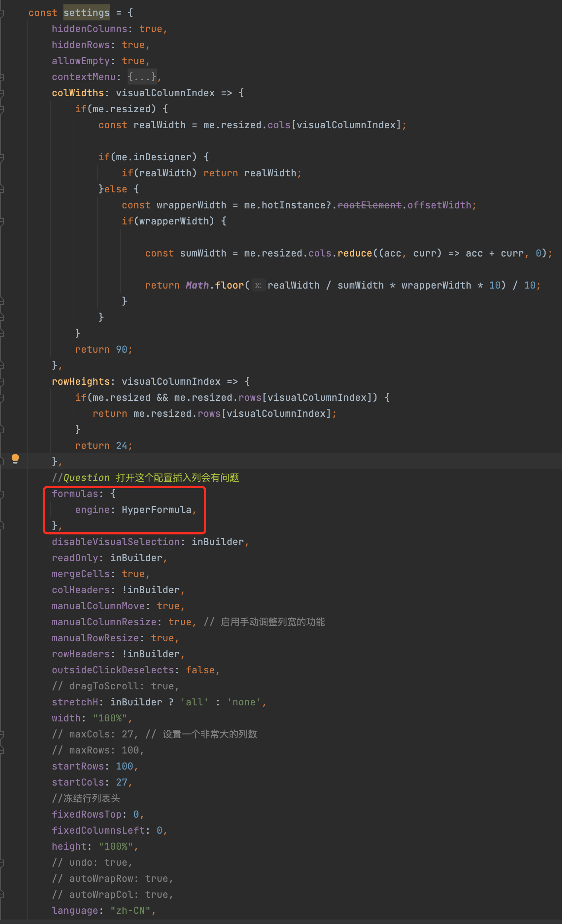Click HyperFormula engine value

(157, 510)
